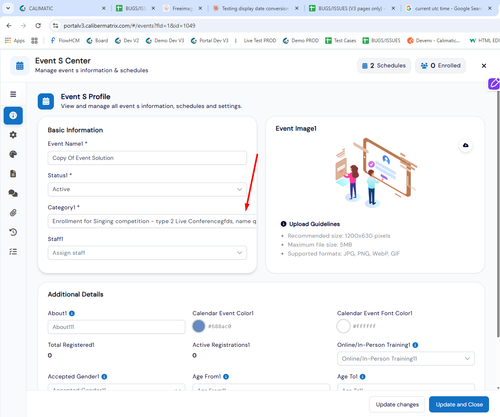Switch to Testing display date conversion tab
Image resolution: width=500 pixels, height=417 pixels.
pyautogui.click(x=255, y=8)
